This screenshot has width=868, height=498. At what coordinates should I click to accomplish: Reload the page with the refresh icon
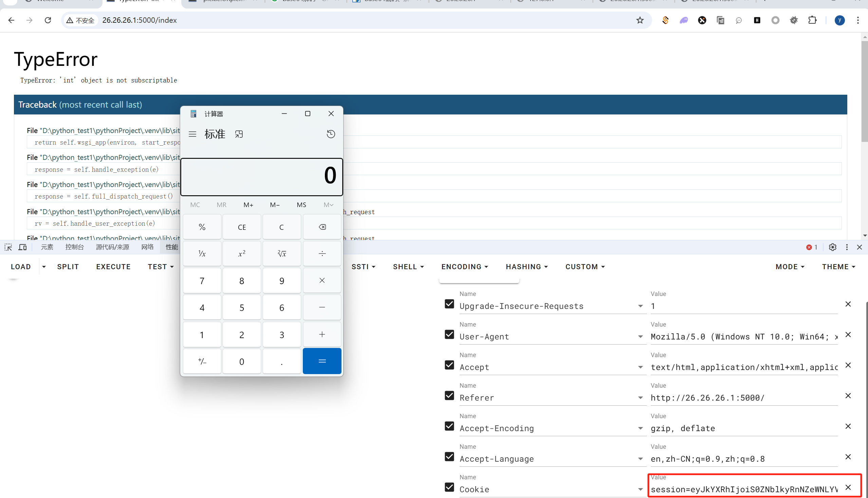48,20
